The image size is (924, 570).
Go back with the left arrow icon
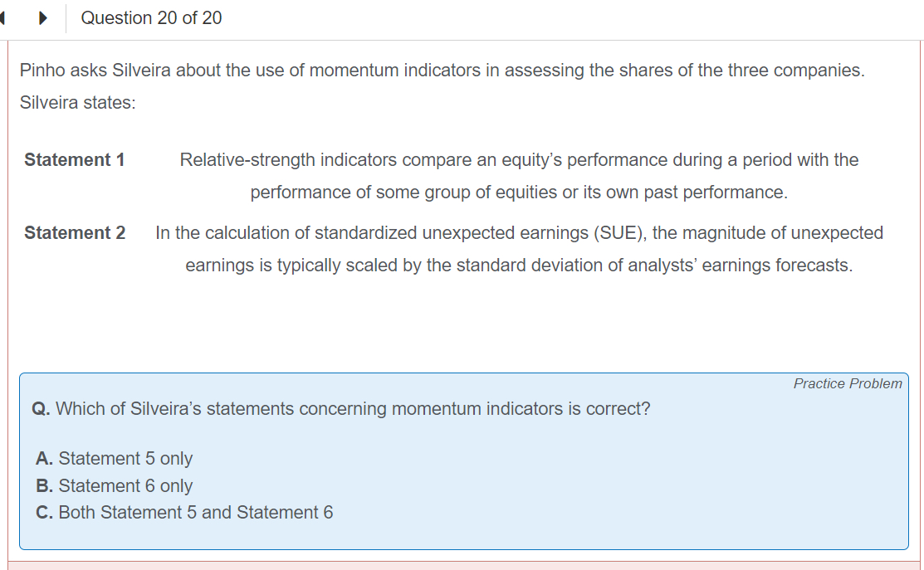tap(3, 18)
